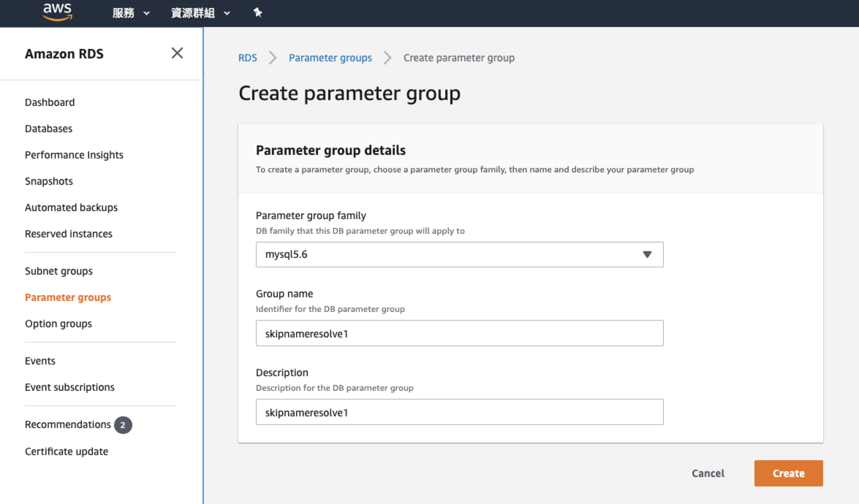
Task: Open Certificate update in sidebar
Action: click(67, 451)
